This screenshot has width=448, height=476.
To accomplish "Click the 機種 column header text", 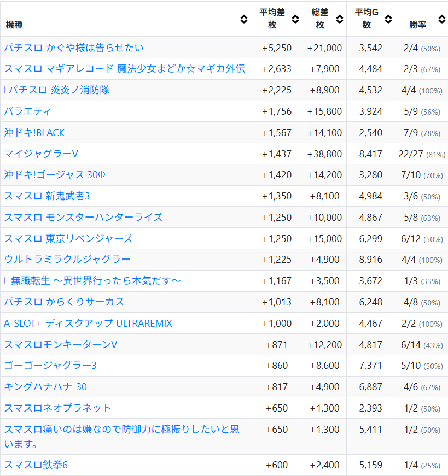I will pyautogui.click(x=14, y=25).
